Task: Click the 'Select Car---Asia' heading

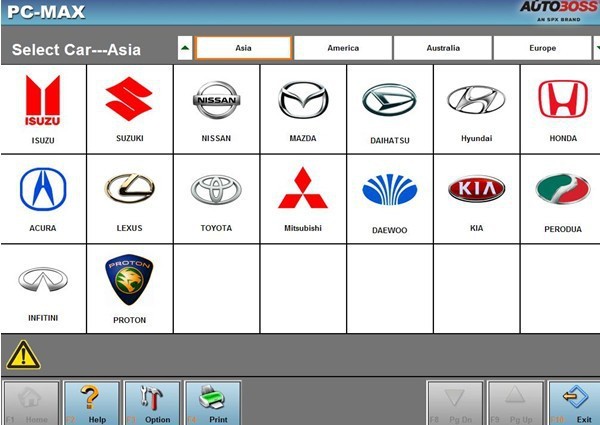Action: tap(76, 50)
